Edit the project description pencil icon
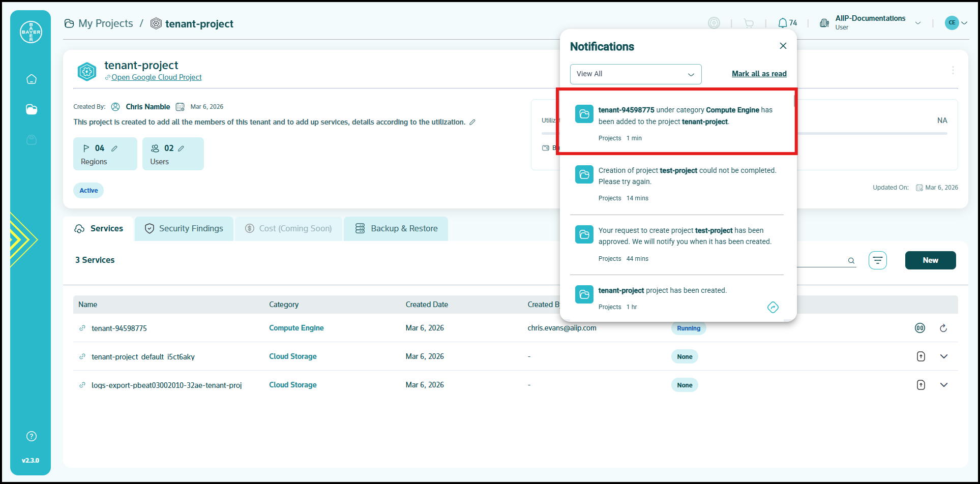 tap(472, 122)
